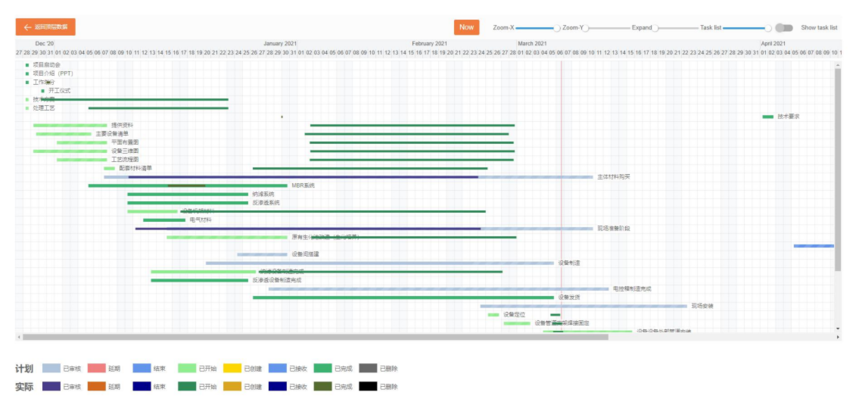Click the MBR系统 task bar
The width and height of the screenshot is (859, 408).
(188, 185)
